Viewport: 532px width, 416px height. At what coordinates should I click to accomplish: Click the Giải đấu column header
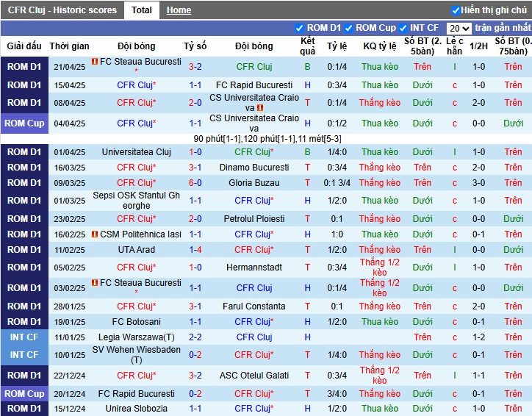point(24,46)
